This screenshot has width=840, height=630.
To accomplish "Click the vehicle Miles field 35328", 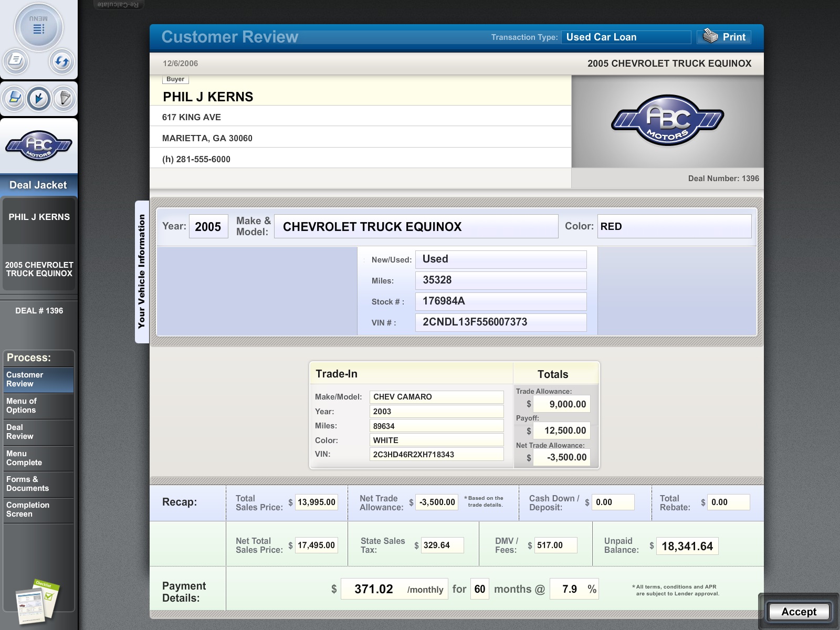I will coord(501,280).
